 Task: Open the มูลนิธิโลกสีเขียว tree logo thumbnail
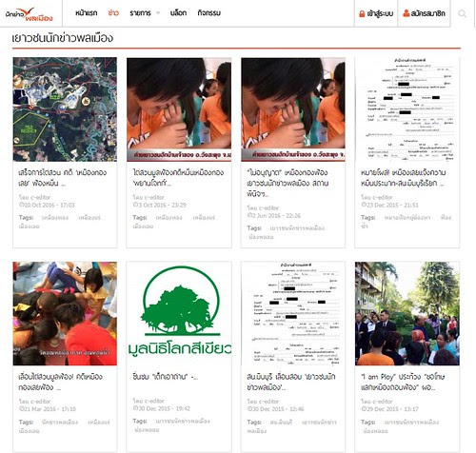click(x=179, y=313)
